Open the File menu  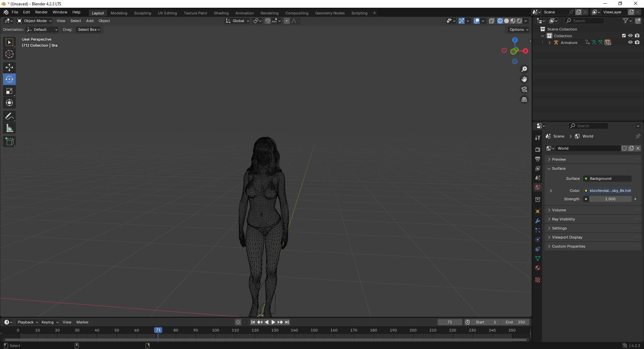(15, 12)
